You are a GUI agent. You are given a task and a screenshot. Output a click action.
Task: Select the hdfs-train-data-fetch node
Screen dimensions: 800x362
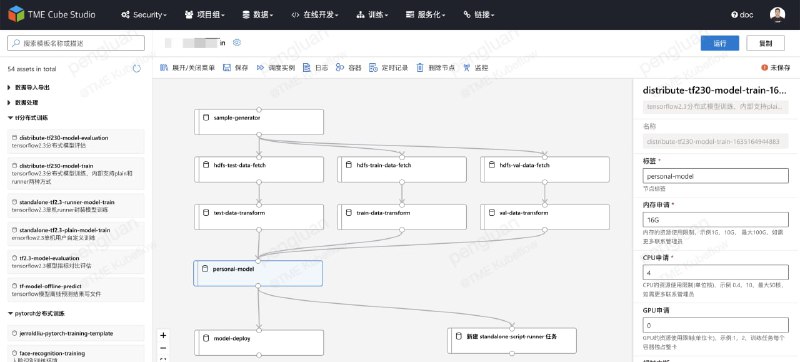click(x=402, y=169)
